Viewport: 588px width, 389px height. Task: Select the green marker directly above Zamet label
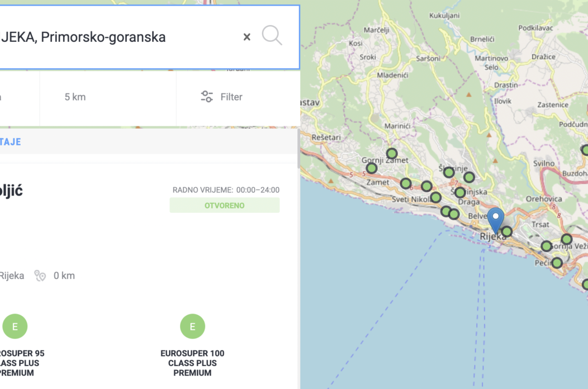pyautogui.click(x=372, y=168)
